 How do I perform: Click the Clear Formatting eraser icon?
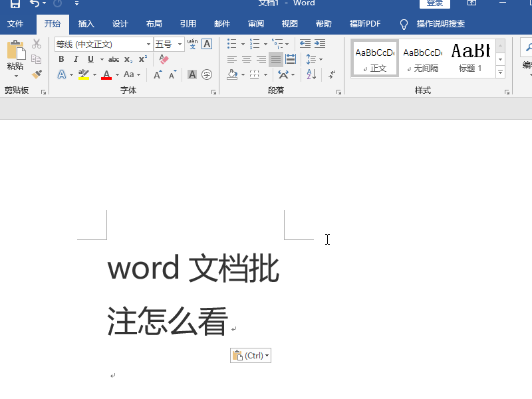pyautogui.click(x=164, y=59)
